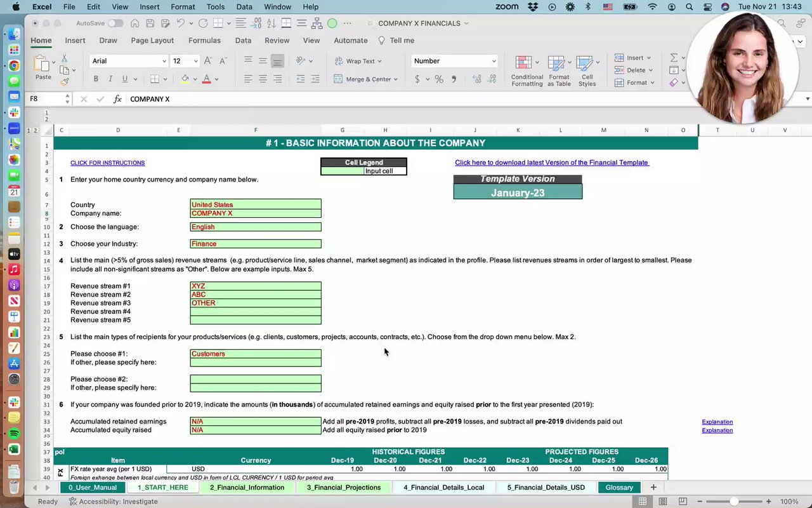Click the AutoSum sigma icon
812x508 pixels.
pyautogui.click(x=674, y=58)
